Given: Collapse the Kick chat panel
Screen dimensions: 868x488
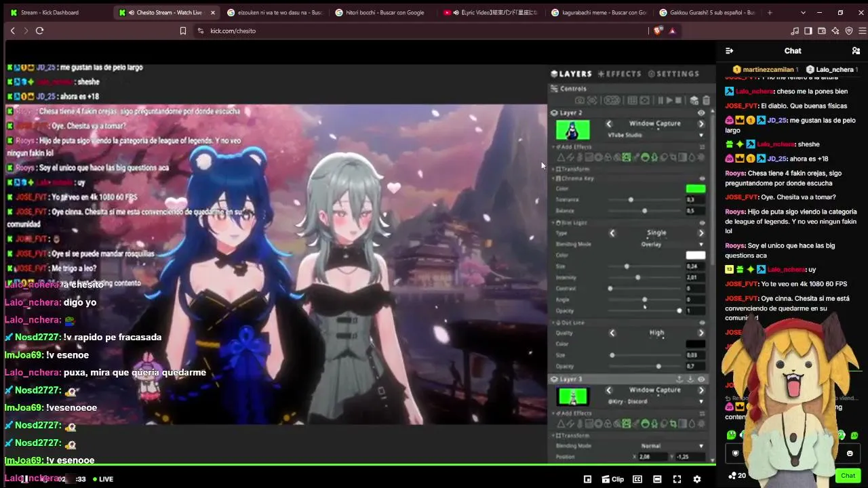Looking at the screenshot, I should click(729, 51).
